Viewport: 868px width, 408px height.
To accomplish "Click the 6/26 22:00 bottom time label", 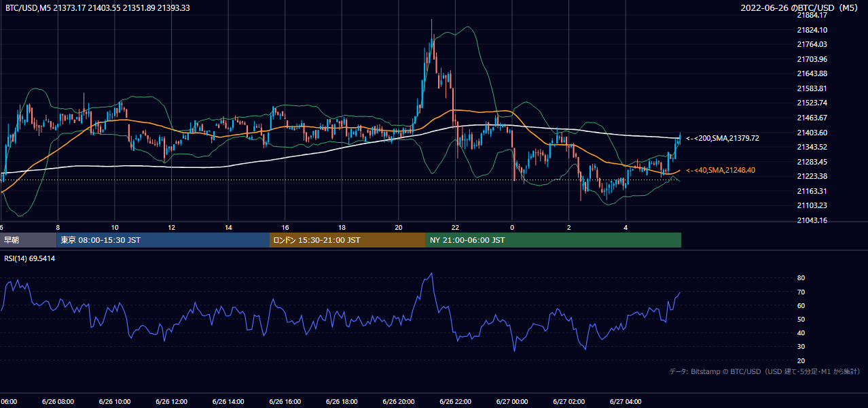I will pos(455,402).
